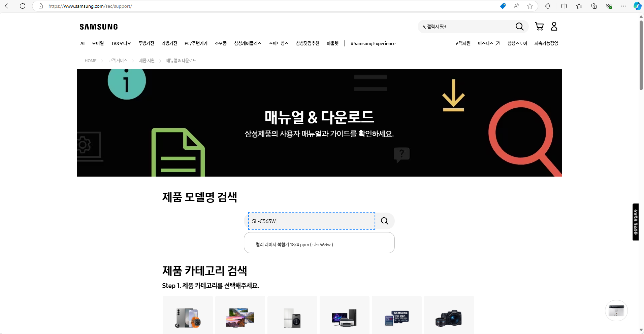Screen dimensions: 644x334
Task: Click the header search magnifier icon
Action: (x=520, y=27)
